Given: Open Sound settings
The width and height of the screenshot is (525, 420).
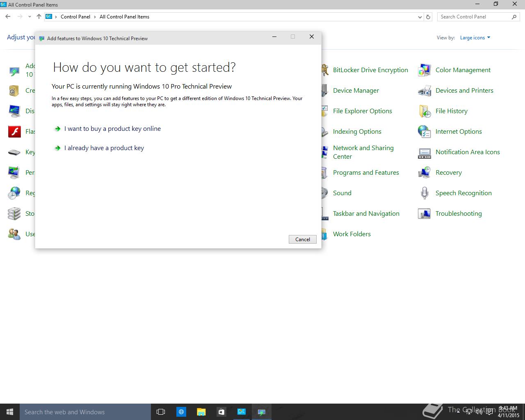Looking at the screenshot, I should (342, 193).
